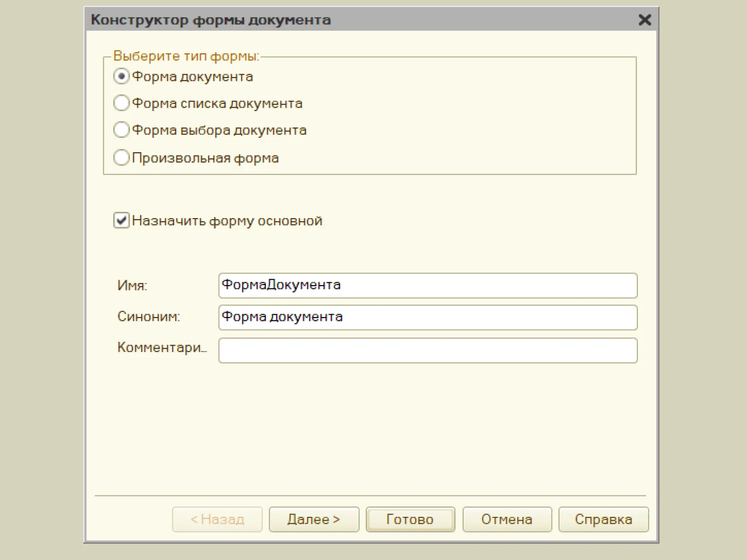Click the truncated 'Комментари…' label

click(162, 348)
